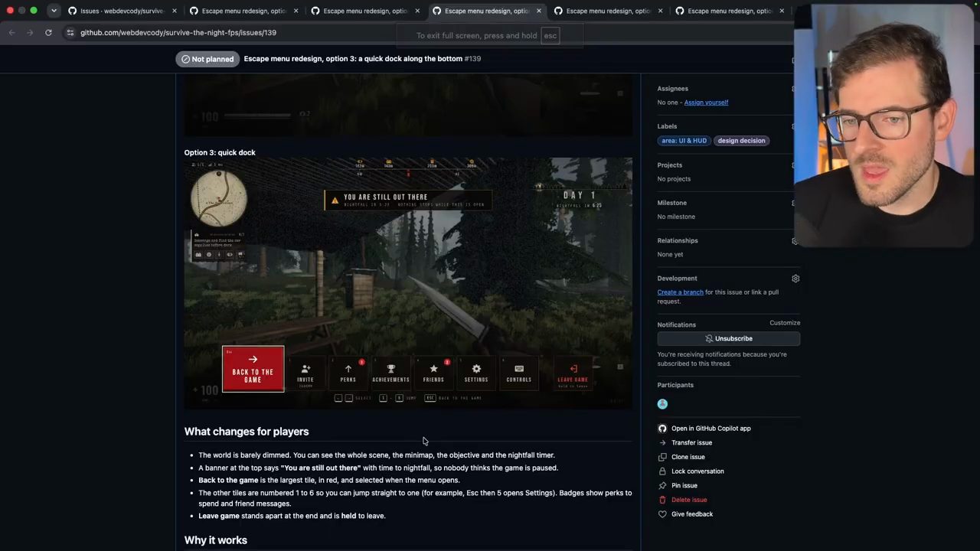
Task: Open the tab search chevron dropdown
Action: point(54,11)
